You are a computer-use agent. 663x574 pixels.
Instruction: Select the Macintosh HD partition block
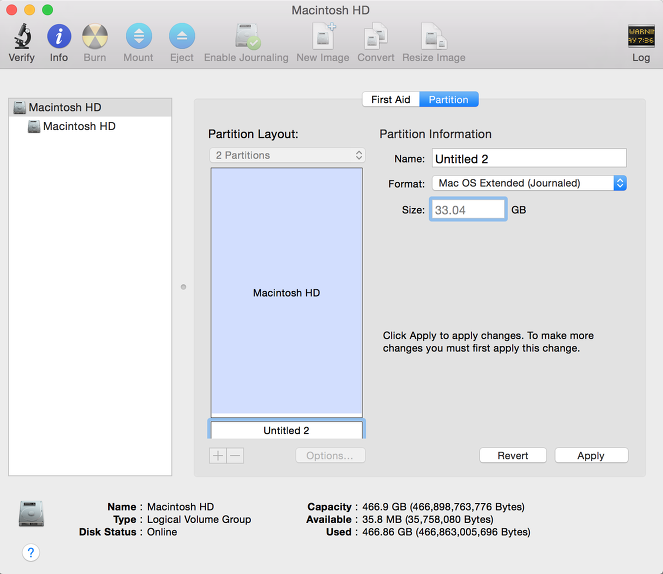pyautogui.click(x=287, y=291)
